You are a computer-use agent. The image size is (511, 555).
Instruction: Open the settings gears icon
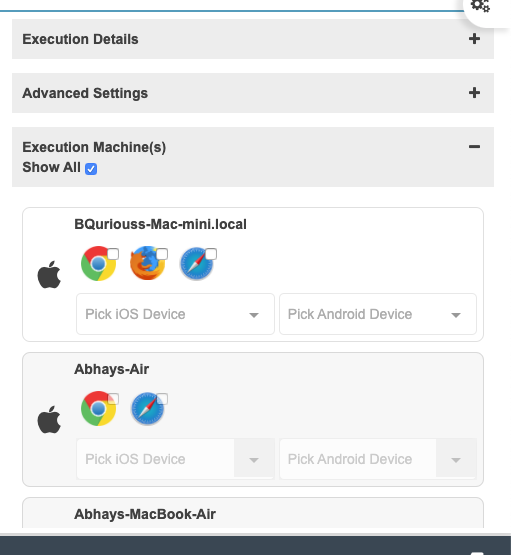481,6
